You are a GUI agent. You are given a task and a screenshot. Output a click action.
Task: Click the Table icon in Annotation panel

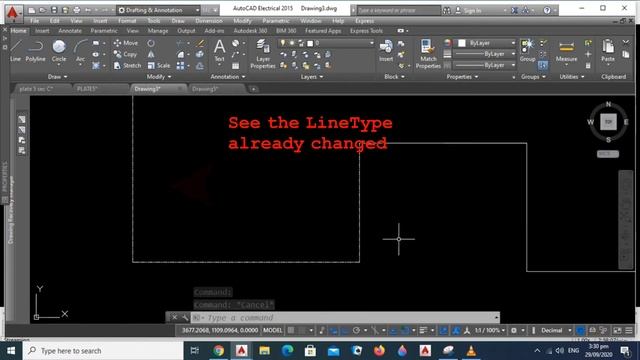coord(236,66)
